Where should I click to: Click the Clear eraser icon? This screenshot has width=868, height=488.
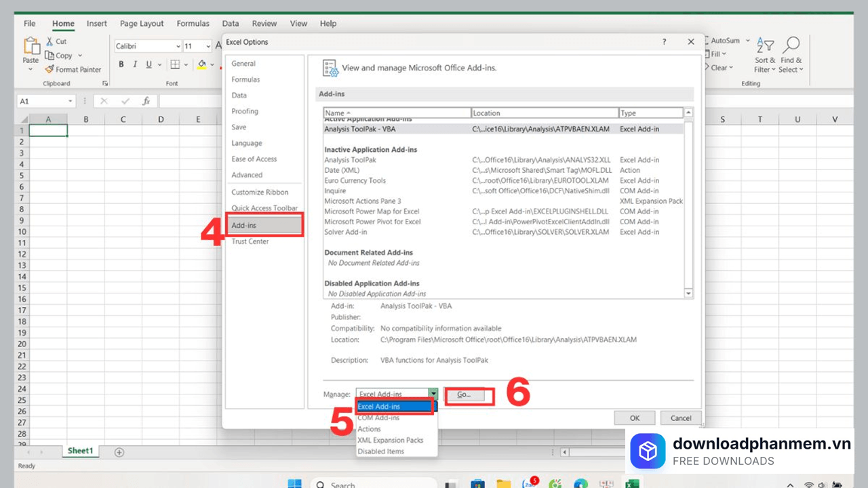click(707, 68)
